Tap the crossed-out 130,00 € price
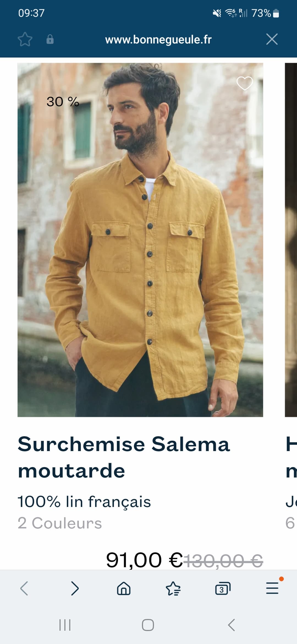 click(223, 560)
